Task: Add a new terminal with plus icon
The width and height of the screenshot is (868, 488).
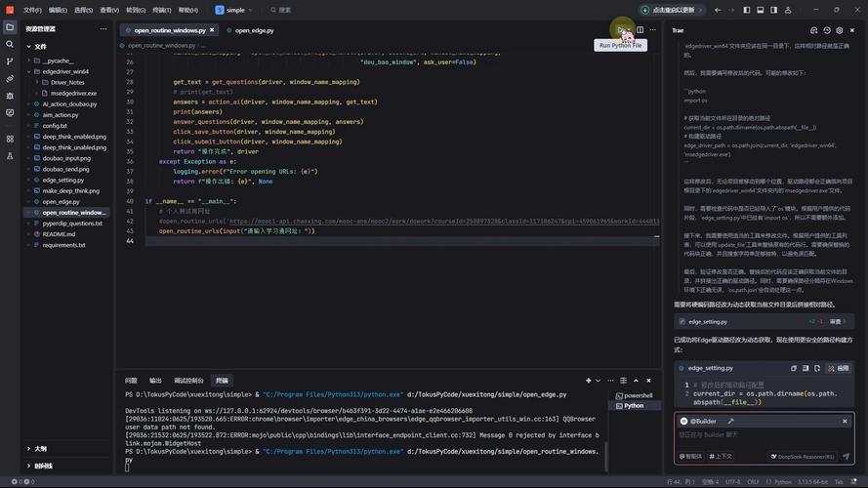Action: [588, 381]
